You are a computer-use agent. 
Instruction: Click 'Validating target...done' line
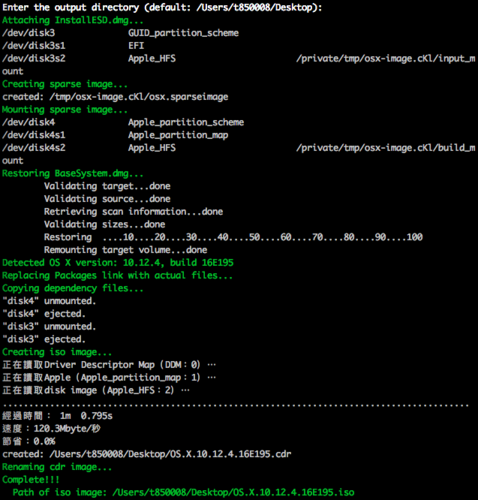107,186
